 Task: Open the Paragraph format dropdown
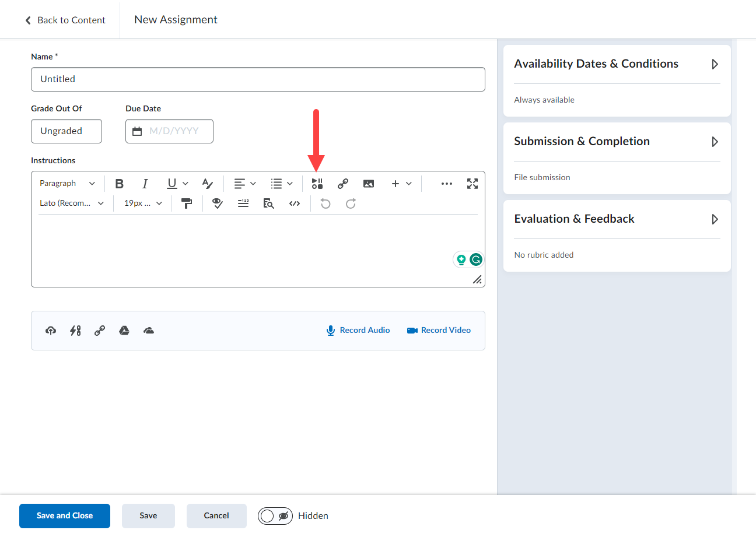(x=67, y=184)
